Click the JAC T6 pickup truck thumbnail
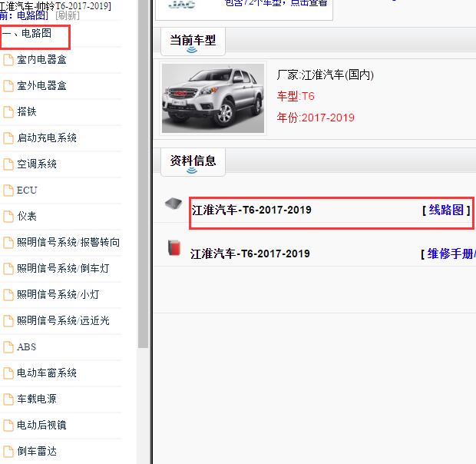The height and width of the screenshot is (464, 476). tap(213, 98)
